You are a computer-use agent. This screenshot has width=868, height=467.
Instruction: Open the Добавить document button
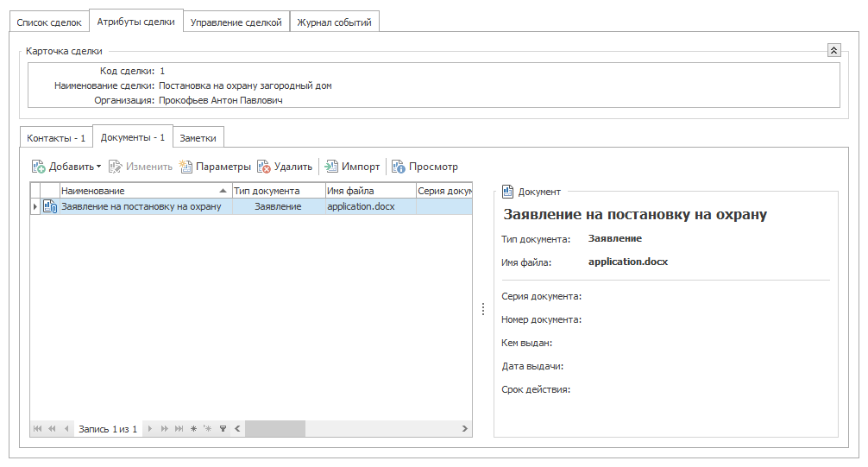(62, 167)
